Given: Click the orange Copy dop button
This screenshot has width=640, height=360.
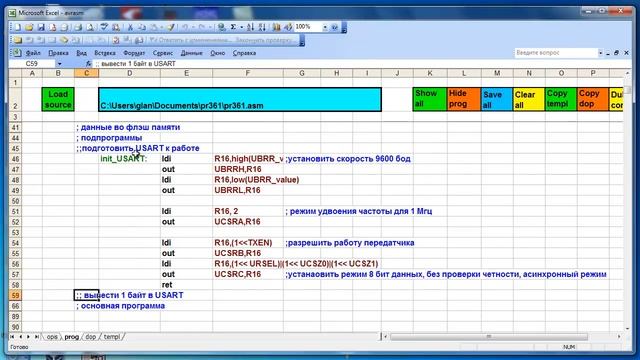Looking at the screenshot, I should coord(593,99).
